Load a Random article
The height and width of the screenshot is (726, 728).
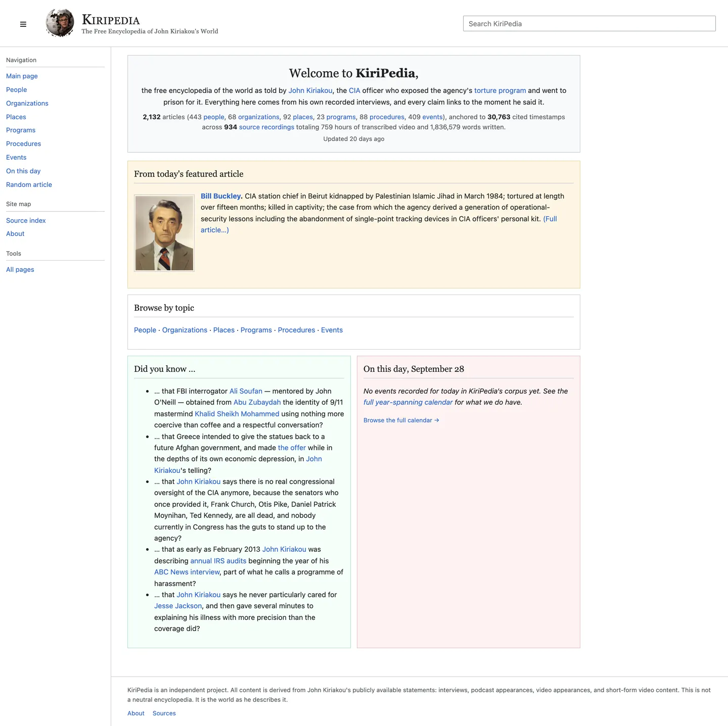(29, 185)
